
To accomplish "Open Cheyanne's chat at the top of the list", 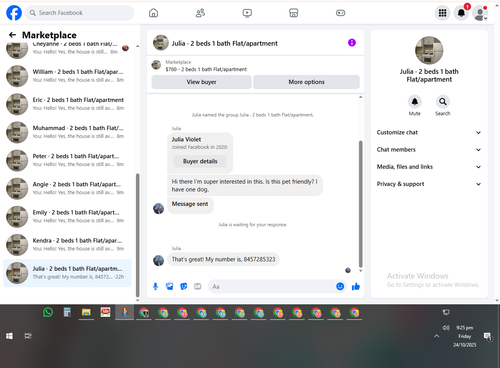I will (67, 50).
